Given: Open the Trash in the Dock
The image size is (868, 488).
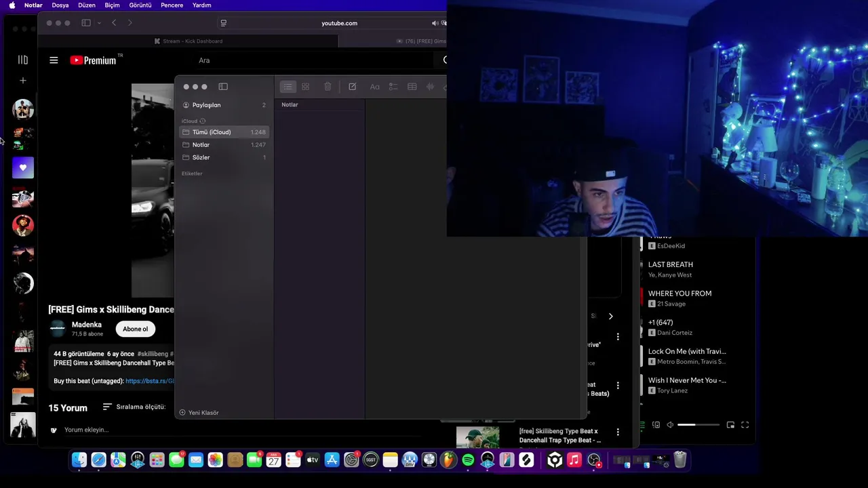Looking at the screenshot, I should tap(680, 460).
